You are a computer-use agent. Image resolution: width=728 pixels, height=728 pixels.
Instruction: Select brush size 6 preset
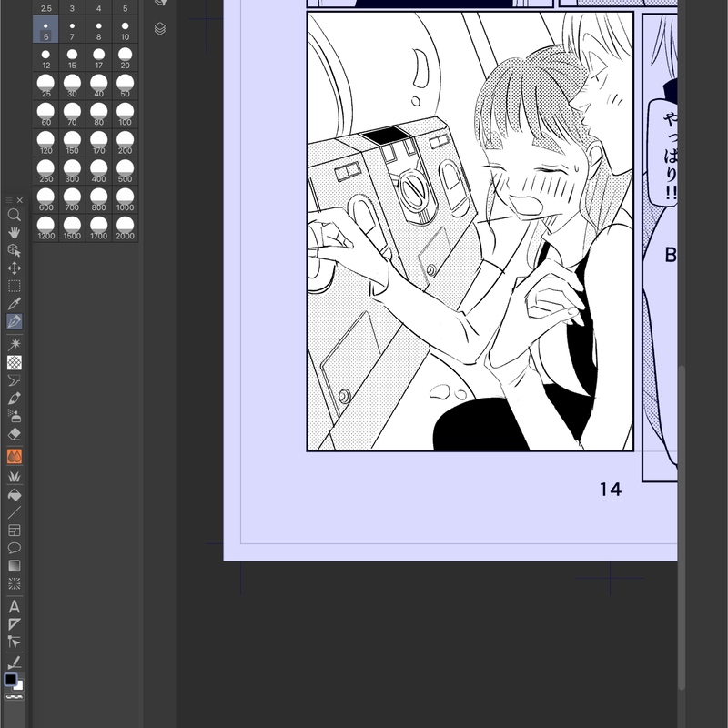pos(45,29)
